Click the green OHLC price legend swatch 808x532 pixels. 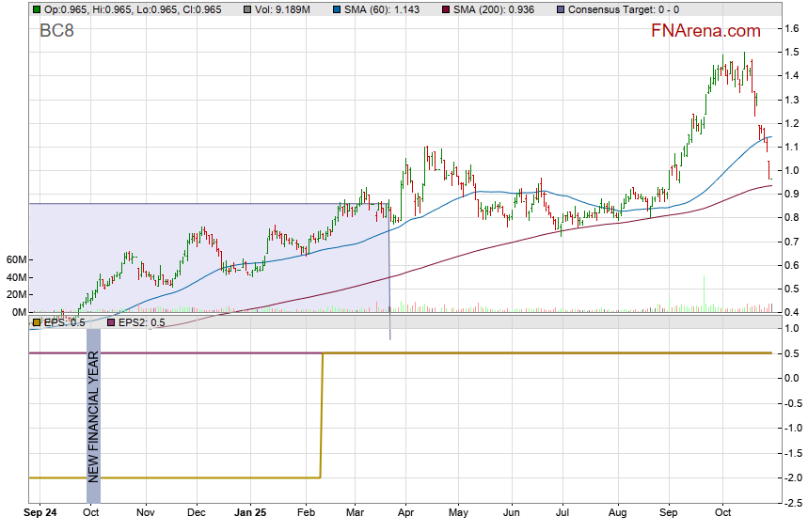[x=36, y=8]
